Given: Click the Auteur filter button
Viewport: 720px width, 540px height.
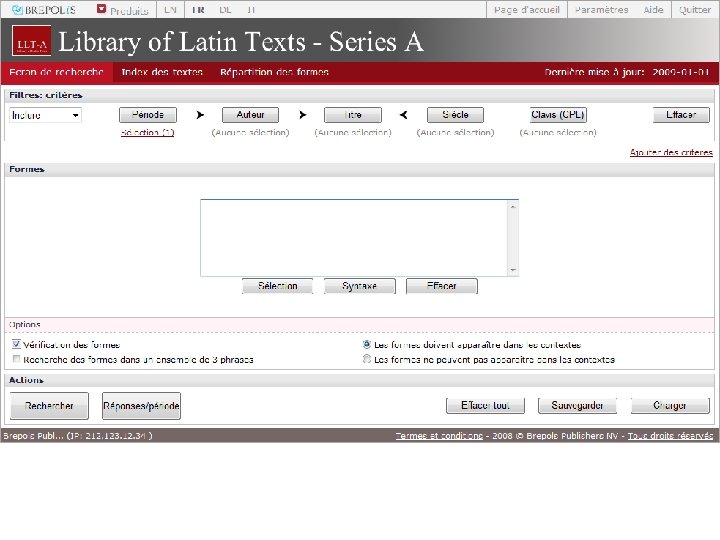Looking at the screenshot, I should pos(250,115).
